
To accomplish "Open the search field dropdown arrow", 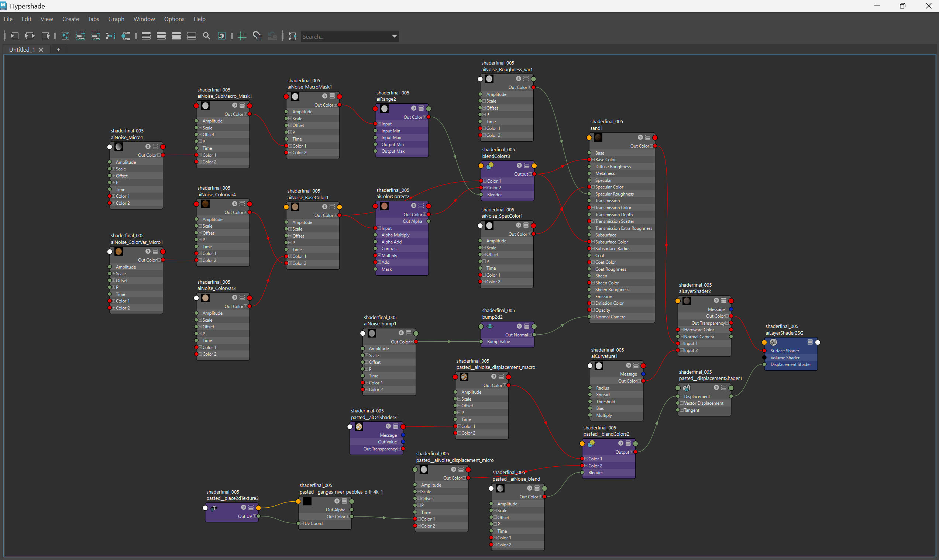I will (394, 36).
